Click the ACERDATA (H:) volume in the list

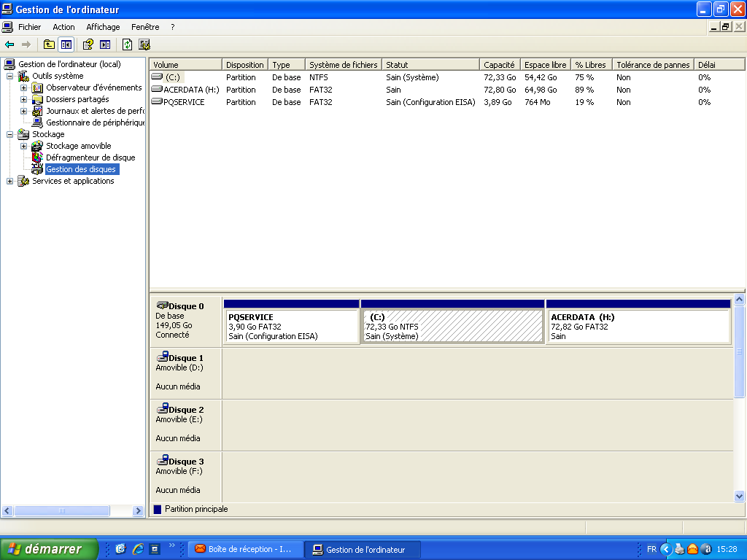point(190,90)
